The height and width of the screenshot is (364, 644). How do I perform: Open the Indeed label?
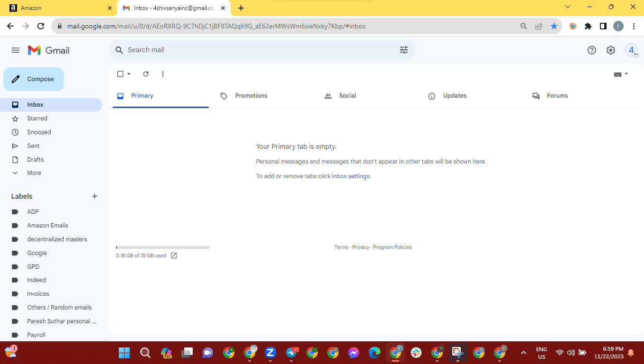tap(51, 280)
